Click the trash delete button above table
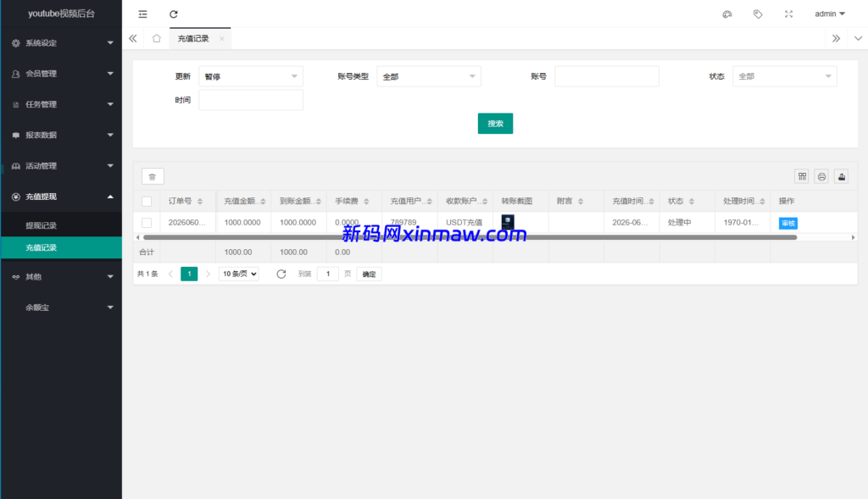Image resolution: width=868 pixels, height=499 pixels. coord(153,176)
